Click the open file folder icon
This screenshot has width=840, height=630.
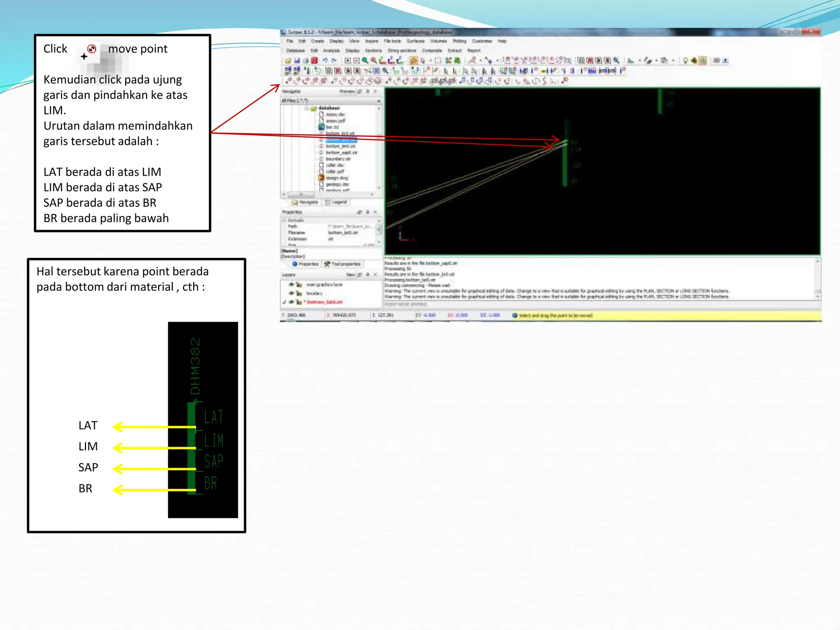pyautogui.click(x=288, y=61)
